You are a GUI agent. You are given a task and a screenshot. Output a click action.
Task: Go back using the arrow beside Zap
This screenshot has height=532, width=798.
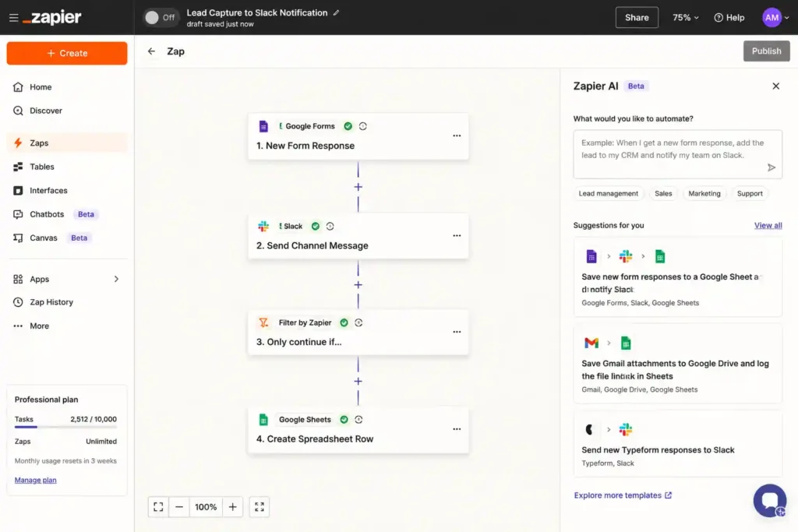click(x=151, y=51)
